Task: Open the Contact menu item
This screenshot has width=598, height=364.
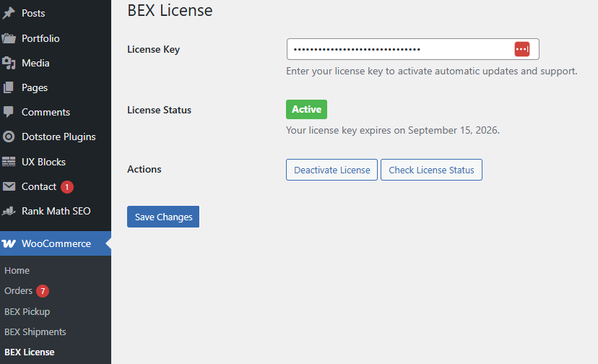Action: tap(39, 186)
